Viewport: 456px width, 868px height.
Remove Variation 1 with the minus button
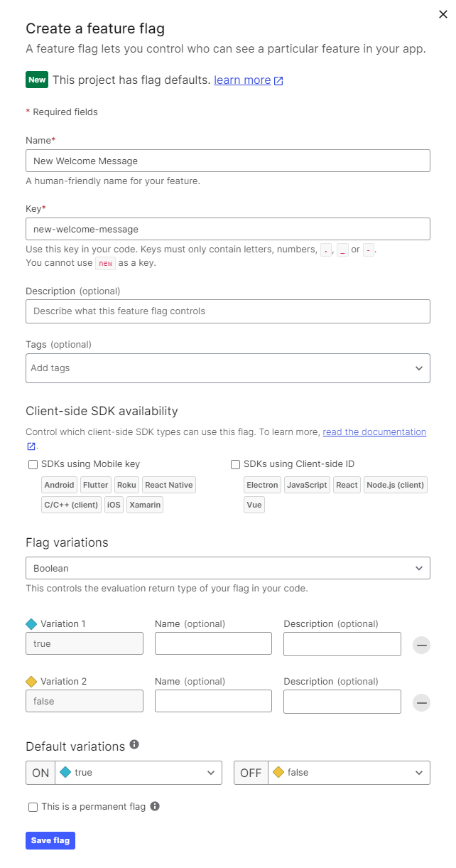(x=422, y=645)
